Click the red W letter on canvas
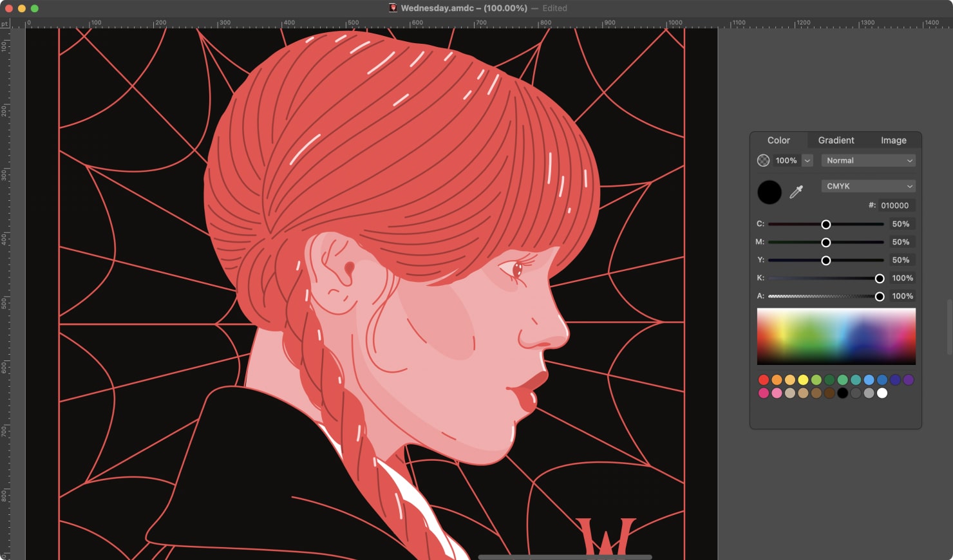Viewport: 953px width, 560px height. [x=606, y=536]
